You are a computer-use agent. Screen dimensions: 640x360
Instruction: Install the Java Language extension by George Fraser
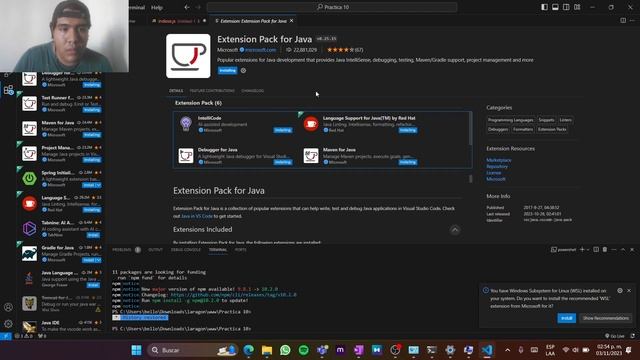click(93, 285)
